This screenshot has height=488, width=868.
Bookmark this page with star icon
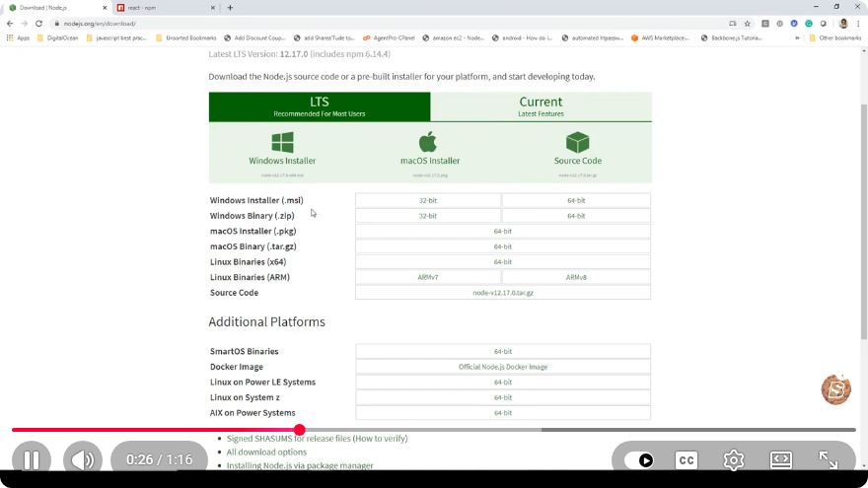pos(748,24)
